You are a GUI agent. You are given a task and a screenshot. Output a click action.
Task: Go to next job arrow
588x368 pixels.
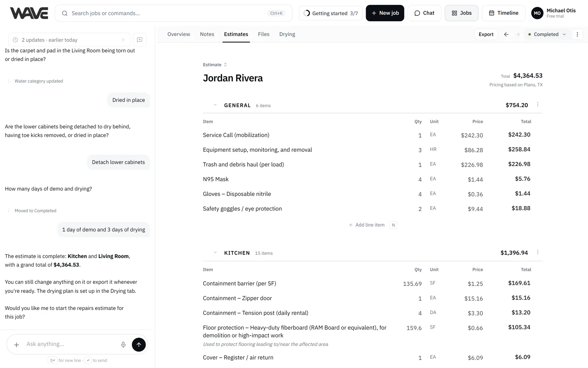tap(518, 34)
